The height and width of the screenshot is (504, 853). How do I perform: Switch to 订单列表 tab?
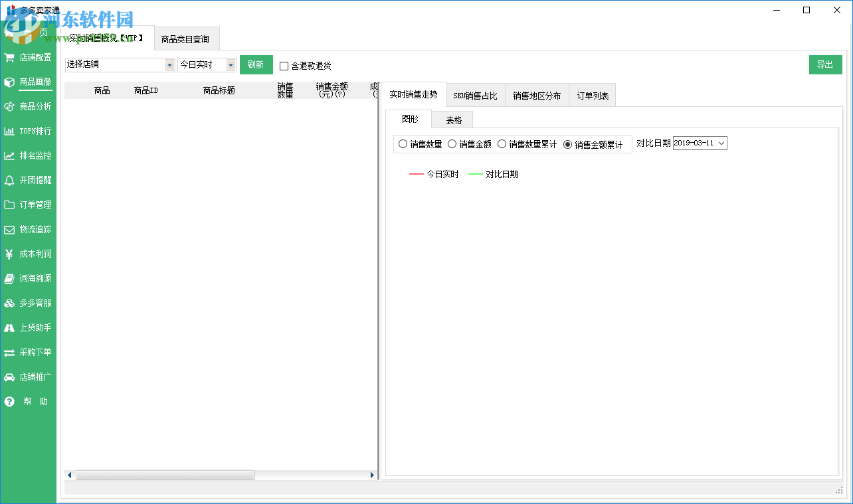tap(593, 96)
